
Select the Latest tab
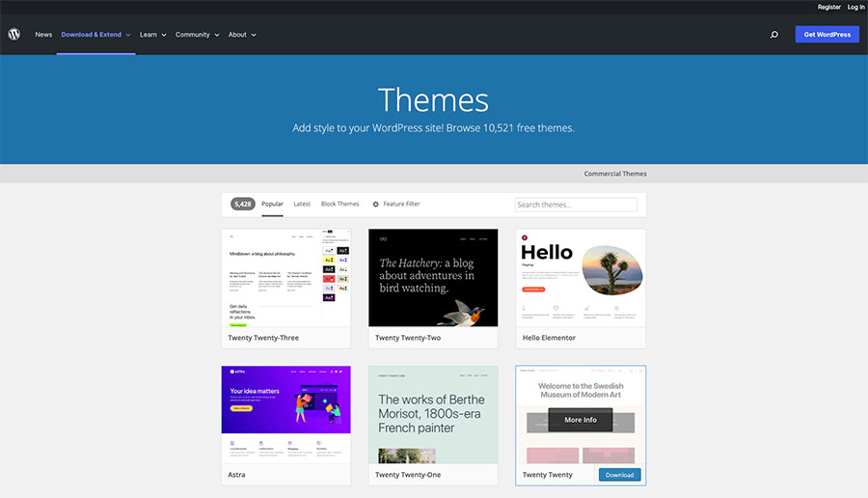tap(302, 204)
